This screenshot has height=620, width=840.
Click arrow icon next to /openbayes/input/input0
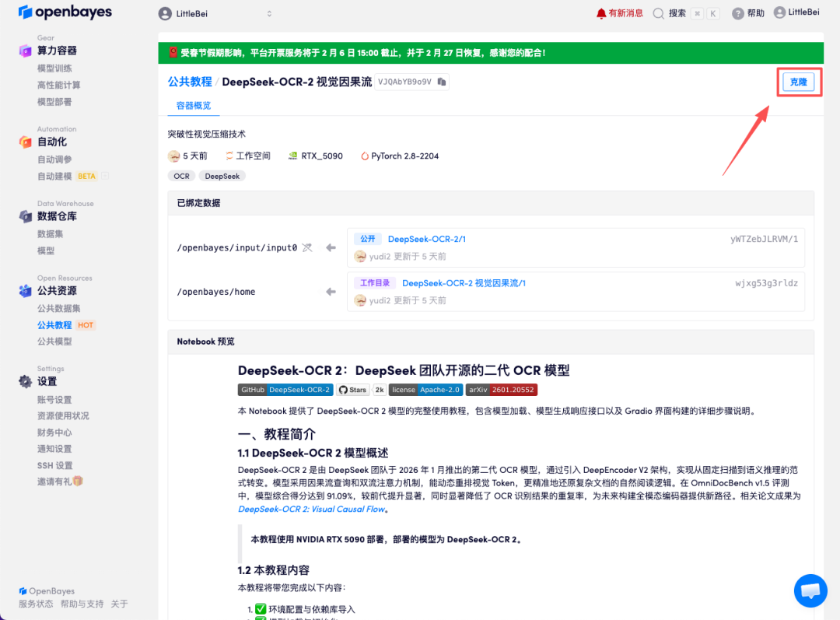click(331, 247)
